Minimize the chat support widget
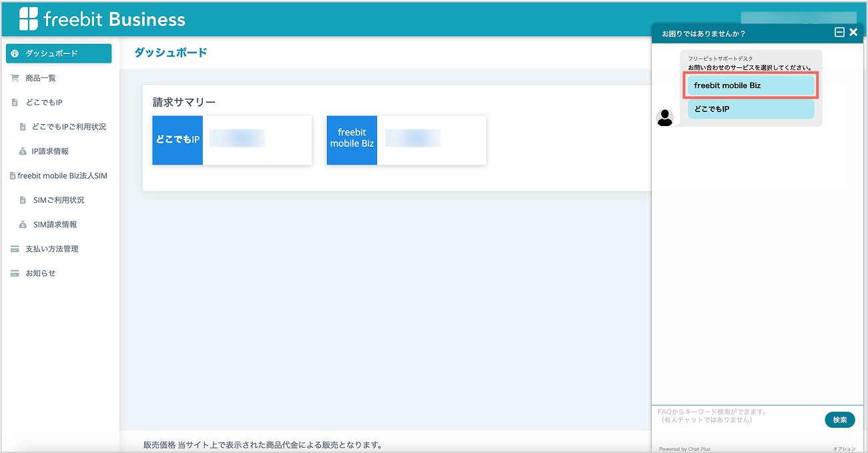 (840, 32)
